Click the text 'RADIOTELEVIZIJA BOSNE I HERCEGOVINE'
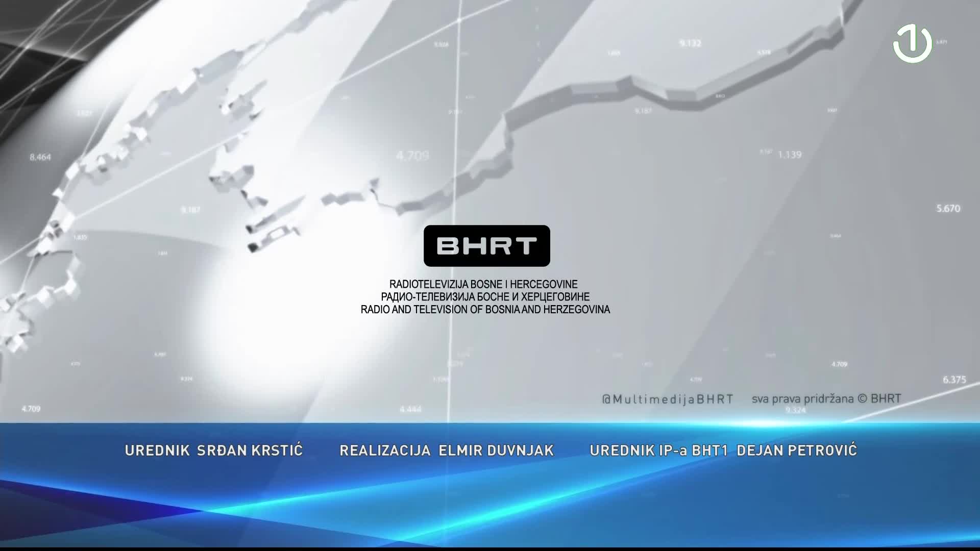 [x=483, y=284]
